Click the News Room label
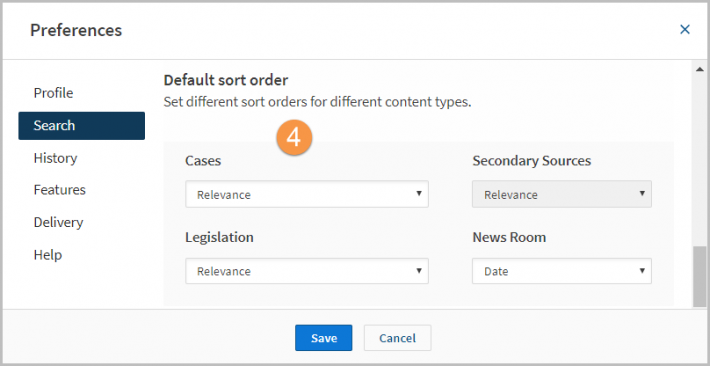The height and width of the screenshot is (366, 710). pos(509,237)
